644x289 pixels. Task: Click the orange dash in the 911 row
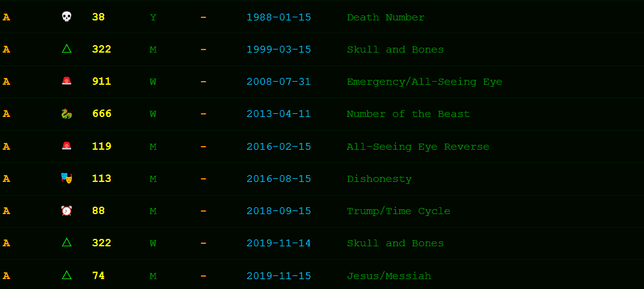pyautogui.click(x=203, y=82)
